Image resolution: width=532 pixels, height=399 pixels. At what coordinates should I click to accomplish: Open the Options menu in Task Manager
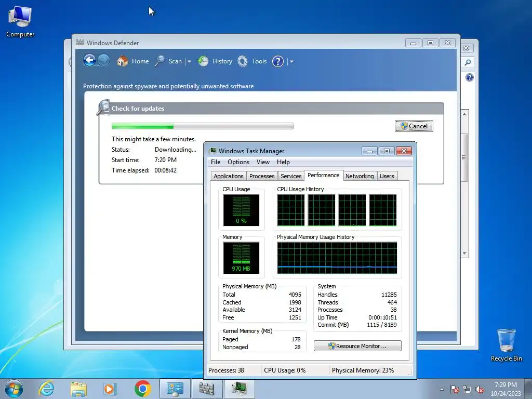coord(238,162)
